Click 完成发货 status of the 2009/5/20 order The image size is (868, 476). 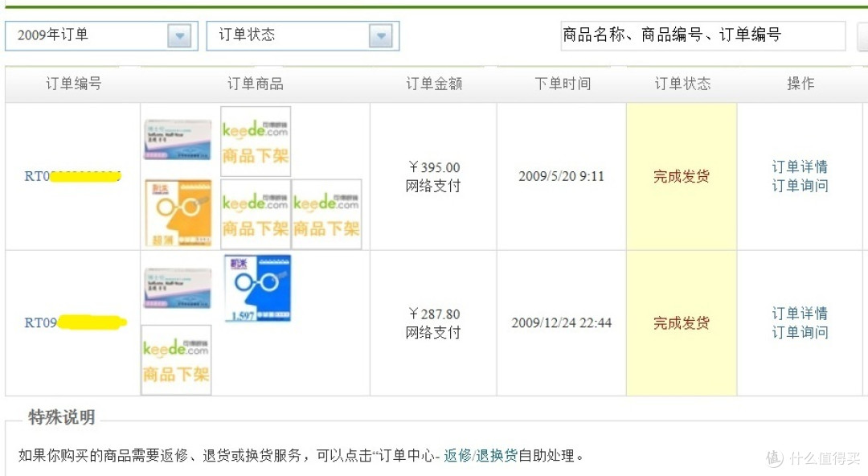(682, 177)
